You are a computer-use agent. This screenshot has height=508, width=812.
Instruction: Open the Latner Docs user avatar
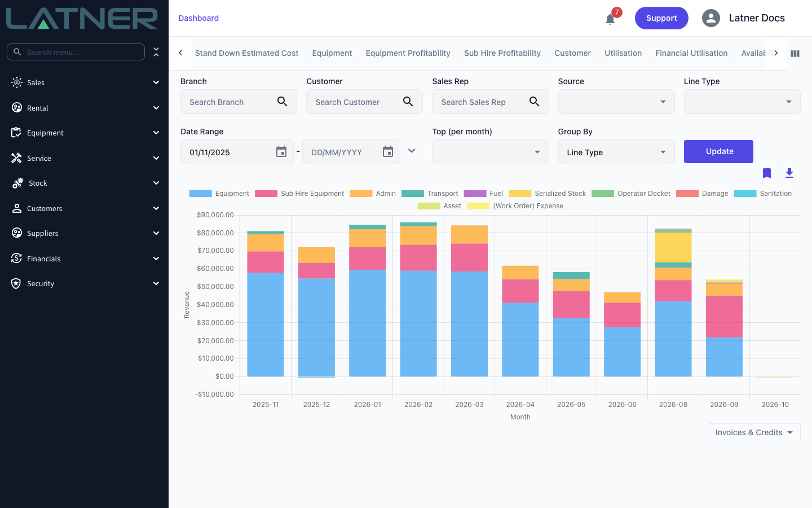[x=711, y=18]
